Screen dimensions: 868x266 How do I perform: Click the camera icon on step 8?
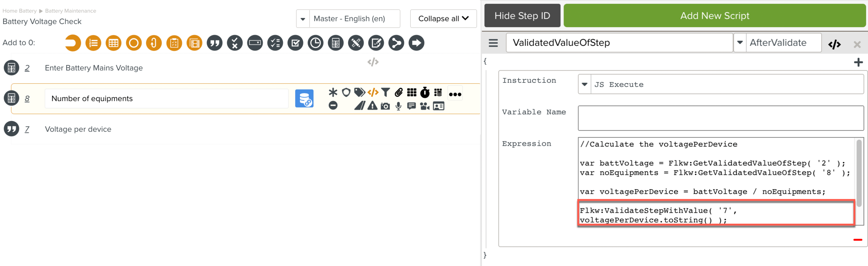tap(385, 106)
